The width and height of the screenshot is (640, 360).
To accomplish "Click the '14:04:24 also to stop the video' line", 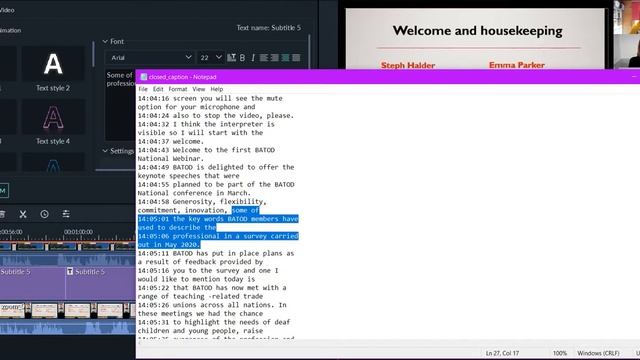I will click(216, 116).
